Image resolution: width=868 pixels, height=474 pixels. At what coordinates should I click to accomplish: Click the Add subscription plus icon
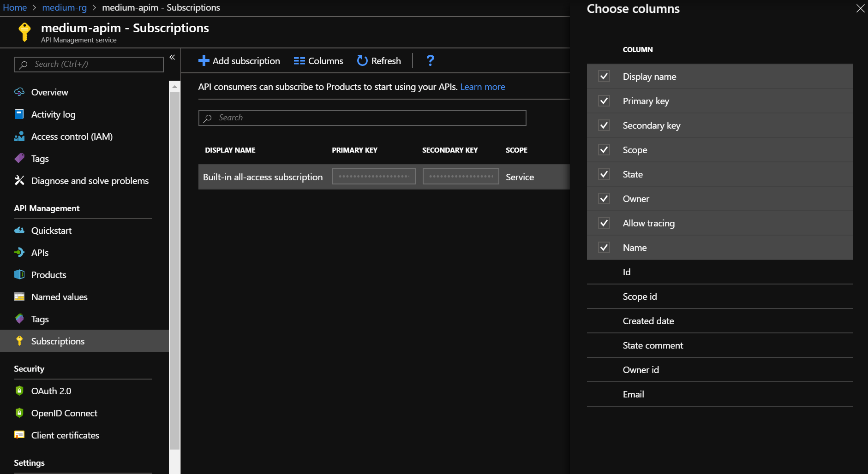tap(204, 60)
